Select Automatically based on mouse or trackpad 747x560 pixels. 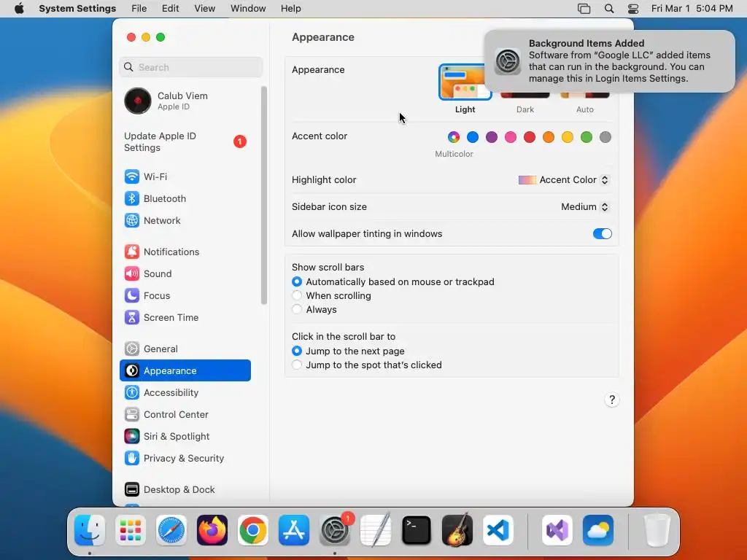tap(297, 282)
